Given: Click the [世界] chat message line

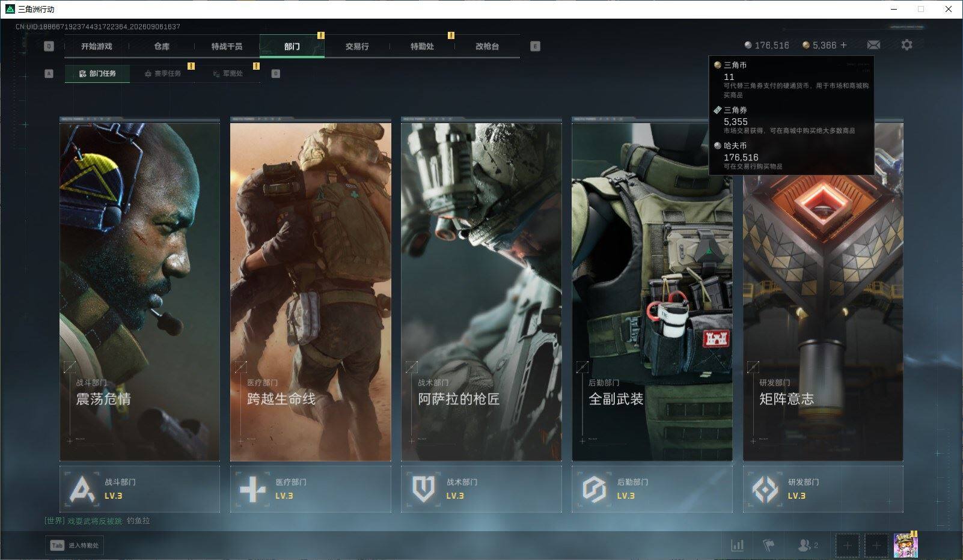Looking at the screenshot, I should [97, 521].
